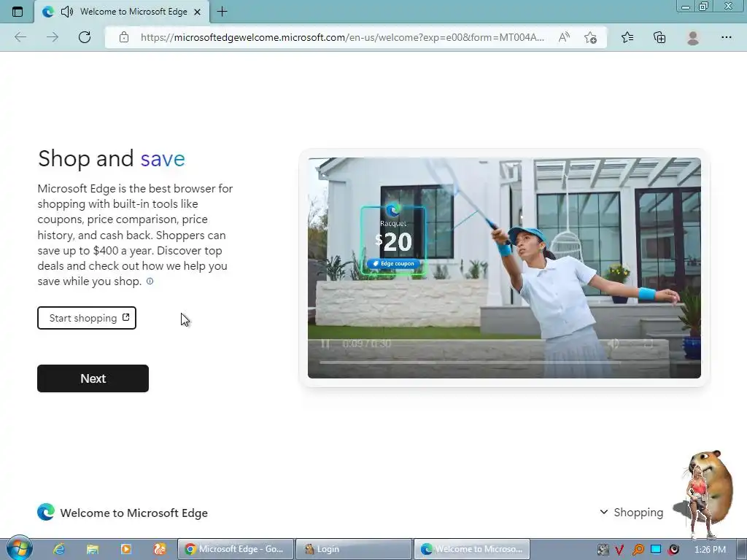Open the Favorites list icon
Screen dimensions: 747x560
click(627, 37)
